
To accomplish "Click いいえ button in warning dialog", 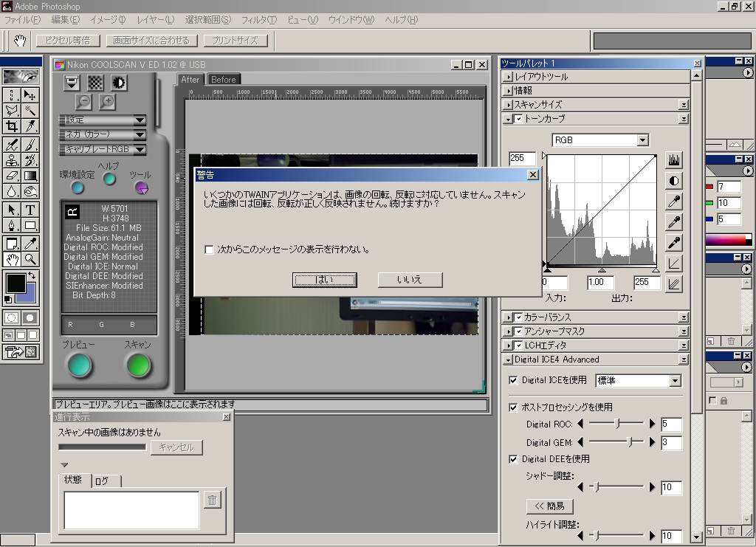I will 410,280.
